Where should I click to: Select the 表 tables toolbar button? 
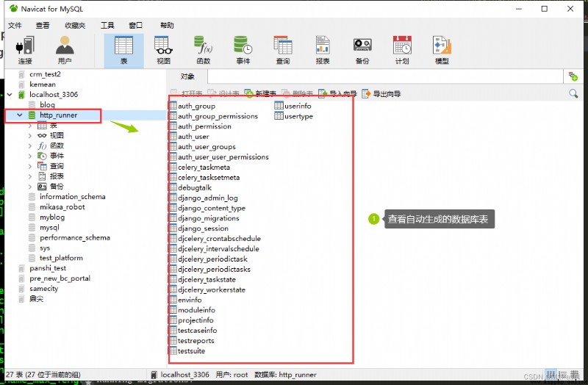click(x=123, y=50)
